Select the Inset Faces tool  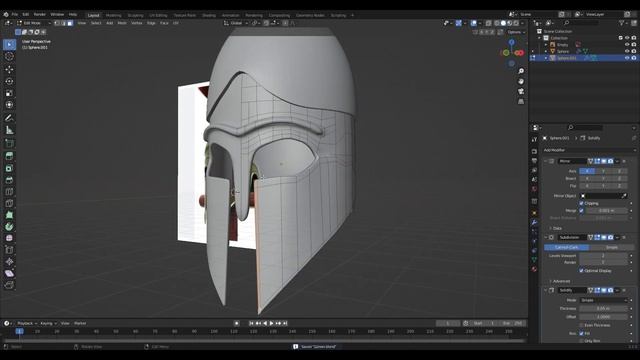(9, 168)
